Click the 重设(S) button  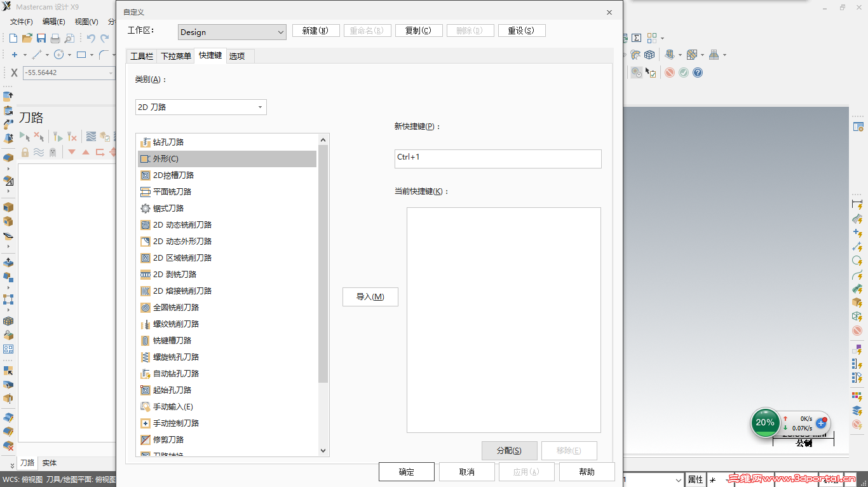522,31
